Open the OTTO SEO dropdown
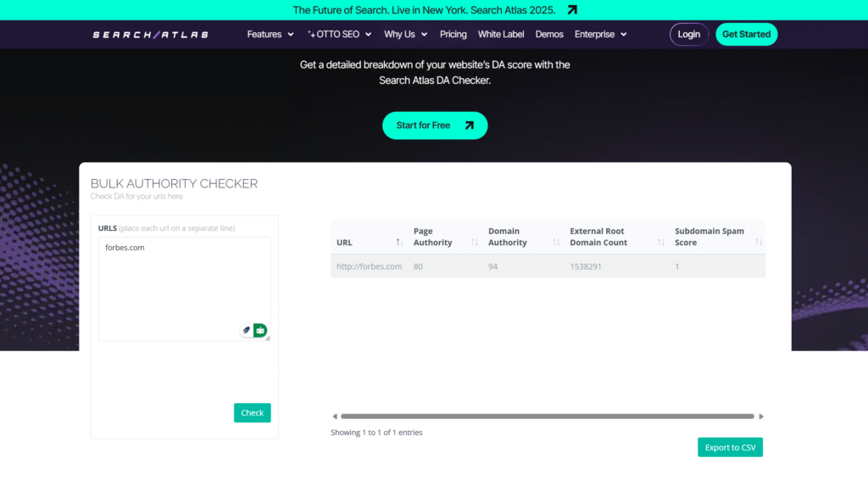This screenshot has width=868, height=503. [x=339, y=34]
